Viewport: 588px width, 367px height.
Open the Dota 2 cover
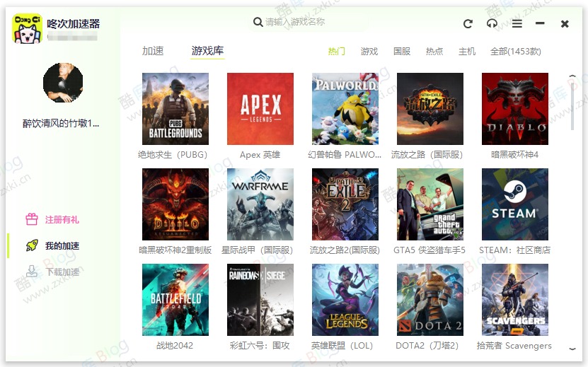(430, 300)
